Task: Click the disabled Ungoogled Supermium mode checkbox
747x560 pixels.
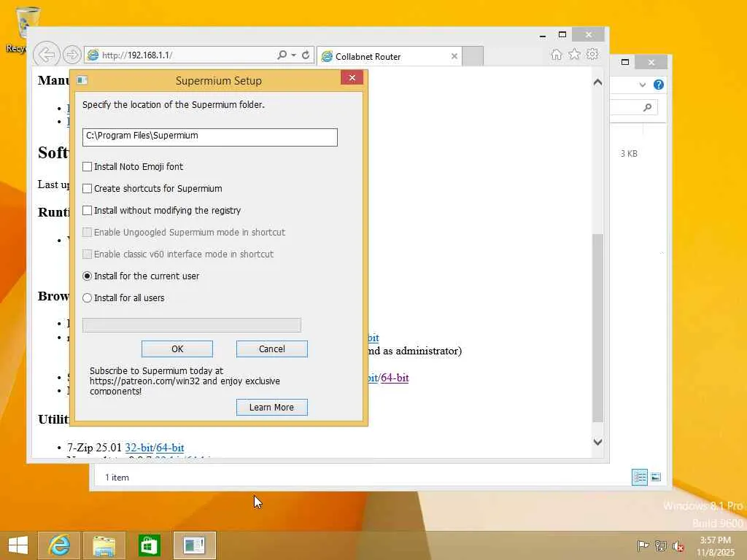Action: [x=88, y=233]
